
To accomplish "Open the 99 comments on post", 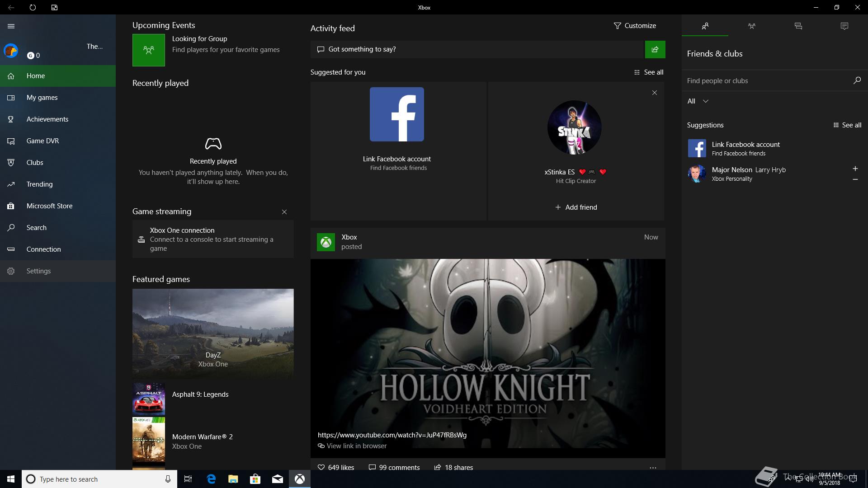I will pos(394,467).
